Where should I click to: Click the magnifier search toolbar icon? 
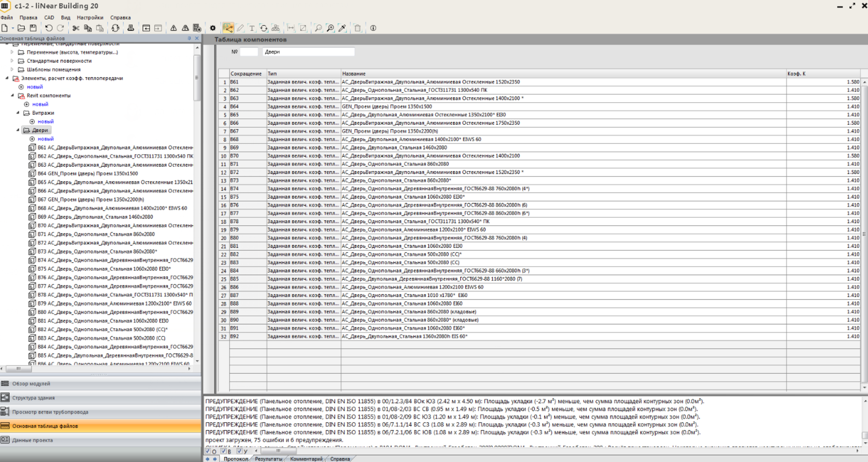pos(318,28)
